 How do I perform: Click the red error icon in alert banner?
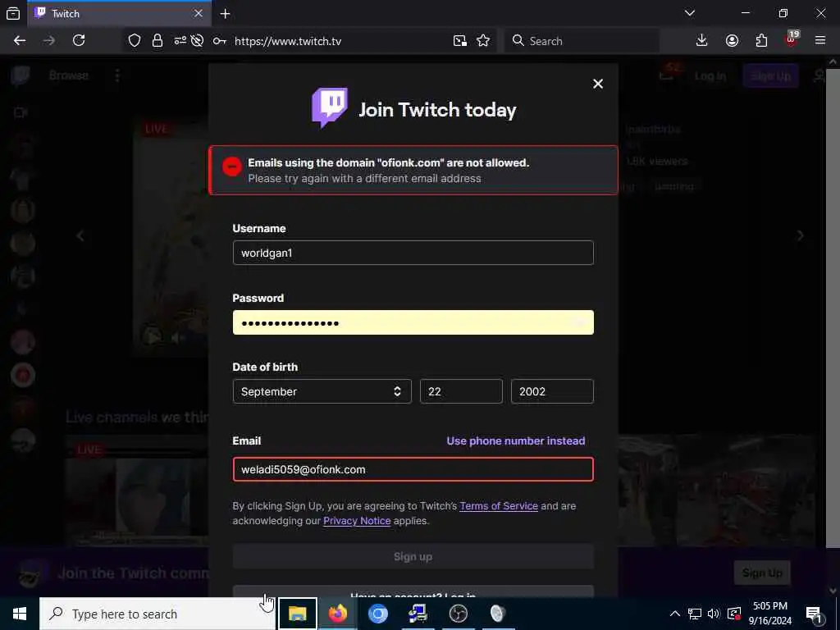[232, 166]
